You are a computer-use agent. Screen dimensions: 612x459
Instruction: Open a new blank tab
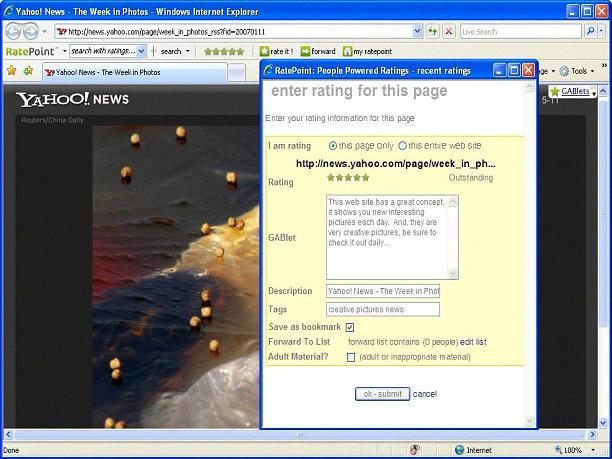pyautogui.click(x=237, y=73)
